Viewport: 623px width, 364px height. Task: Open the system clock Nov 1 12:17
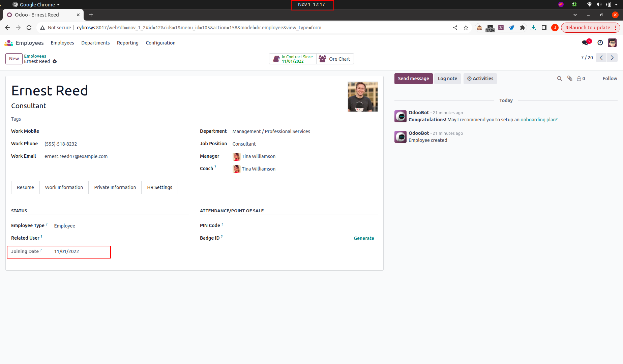pyautogui.click(x=311, y=4)
